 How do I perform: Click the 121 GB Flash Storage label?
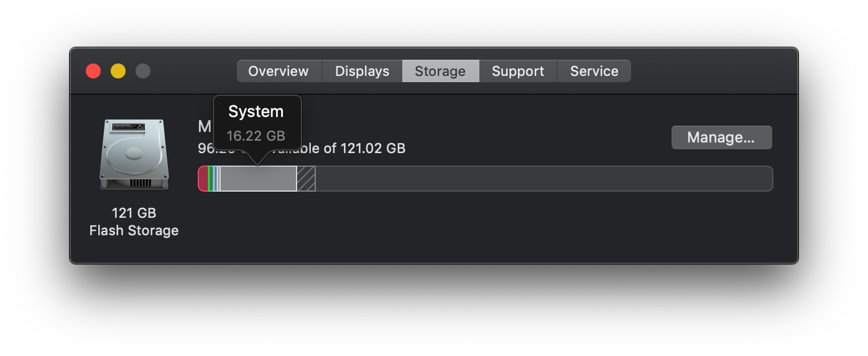pos(134,222)
